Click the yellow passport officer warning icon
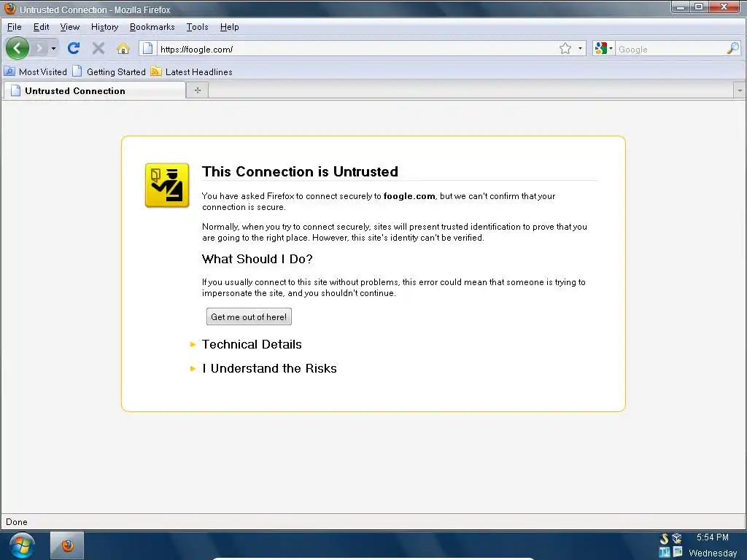The height and width of the screenshot is (560, 747). [167, 185]
